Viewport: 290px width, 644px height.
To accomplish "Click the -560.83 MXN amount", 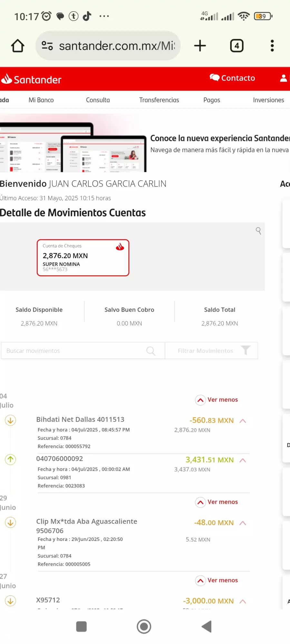I will [212, 421].
